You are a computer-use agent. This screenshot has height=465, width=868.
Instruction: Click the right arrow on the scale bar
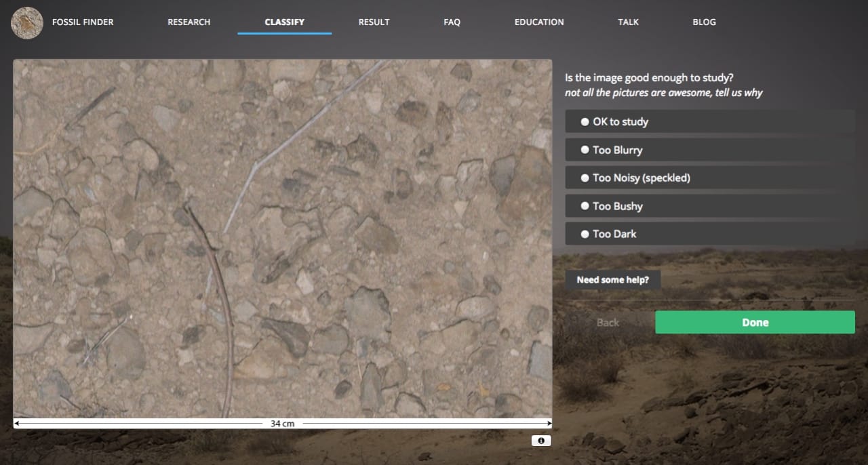pyautogui.click(x=548, y=423)
